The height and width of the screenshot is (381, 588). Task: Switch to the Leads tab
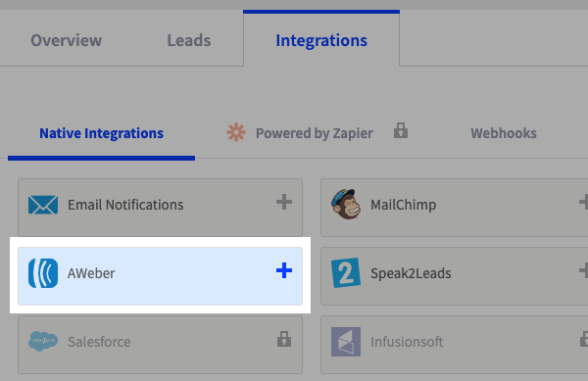click(x=189, y=40)
